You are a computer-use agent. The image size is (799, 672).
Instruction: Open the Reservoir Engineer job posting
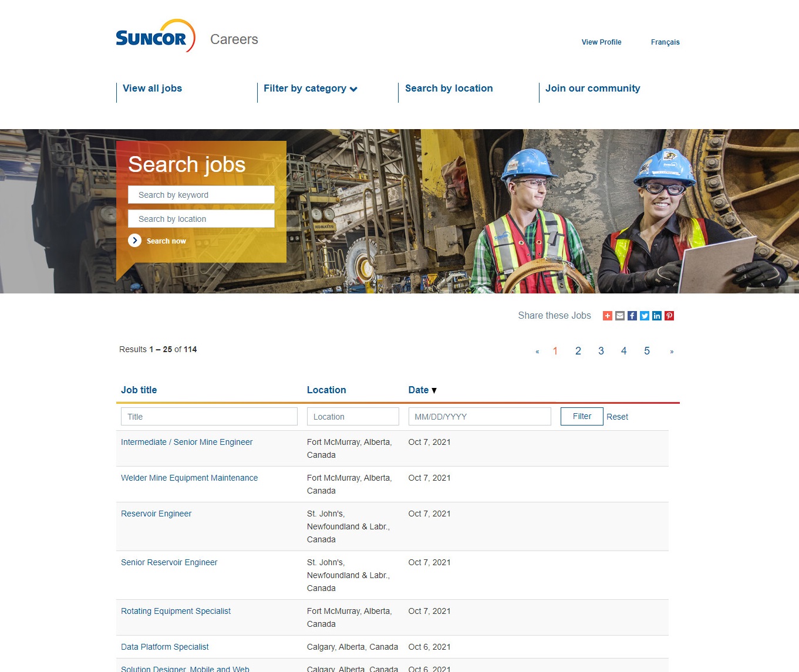(156, 514)
